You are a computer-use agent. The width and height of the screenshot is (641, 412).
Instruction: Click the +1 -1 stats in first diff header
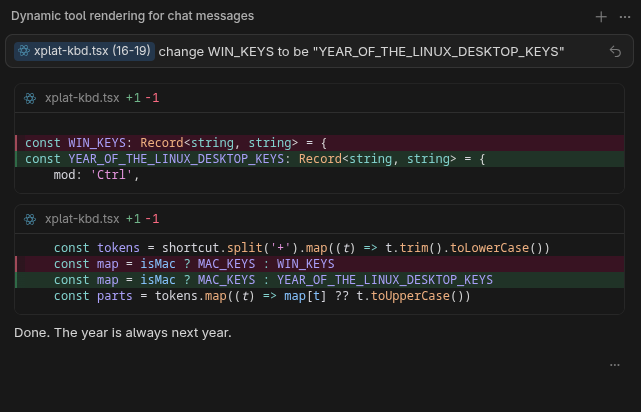click(x=142, y=98)
